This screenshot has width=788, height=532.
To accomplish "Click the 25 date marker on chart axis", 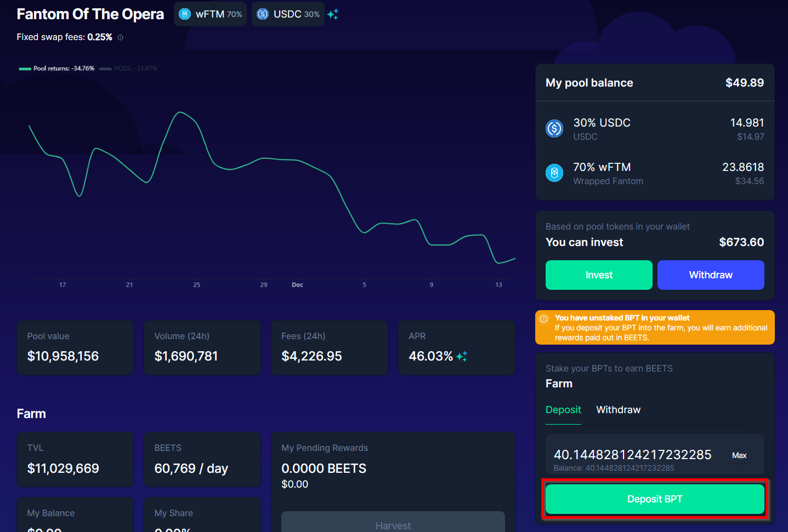I will click(x=197, y=285).
